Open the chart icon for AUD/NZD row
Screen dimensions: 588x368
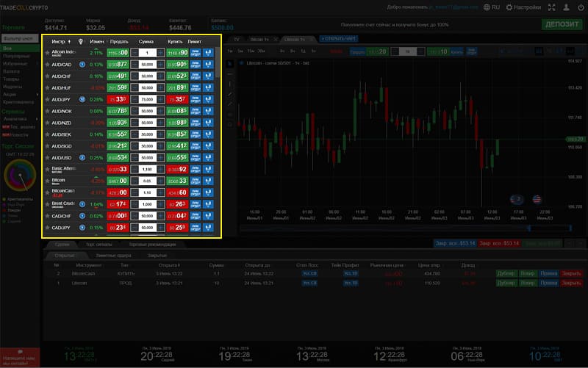(209, 123)
